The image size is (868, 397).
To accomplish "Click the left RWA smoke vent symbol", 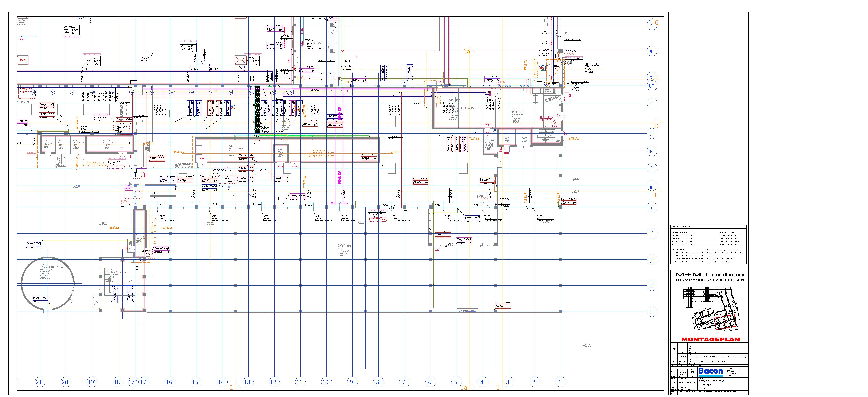I will [x=23, y=60].
